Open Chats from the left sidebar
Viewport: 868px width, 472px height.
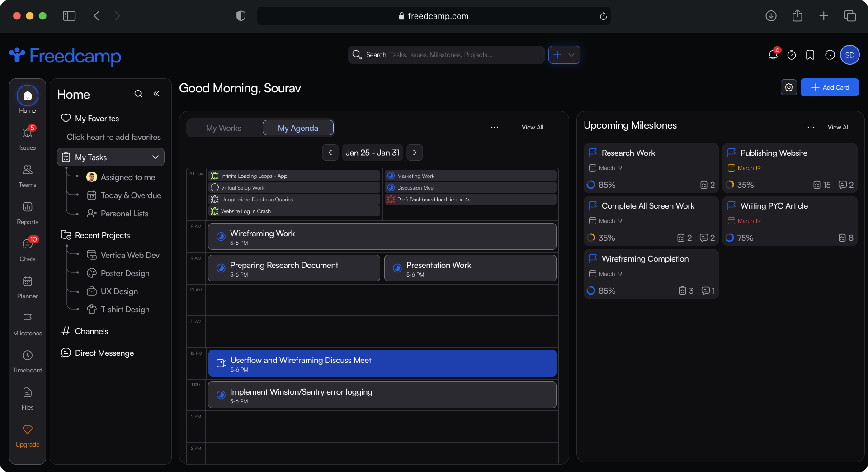click(x=28, y=249)
